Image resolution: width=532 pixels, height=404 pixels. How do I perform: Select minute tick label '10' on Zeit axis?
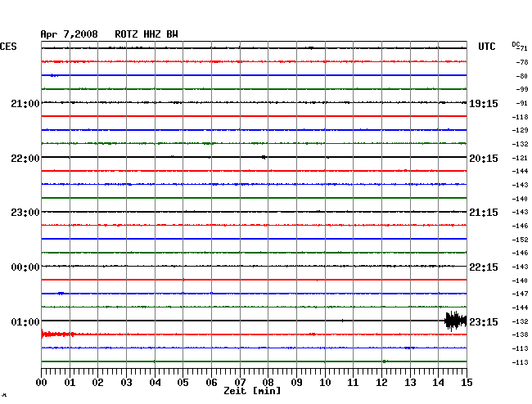(325, 382)
